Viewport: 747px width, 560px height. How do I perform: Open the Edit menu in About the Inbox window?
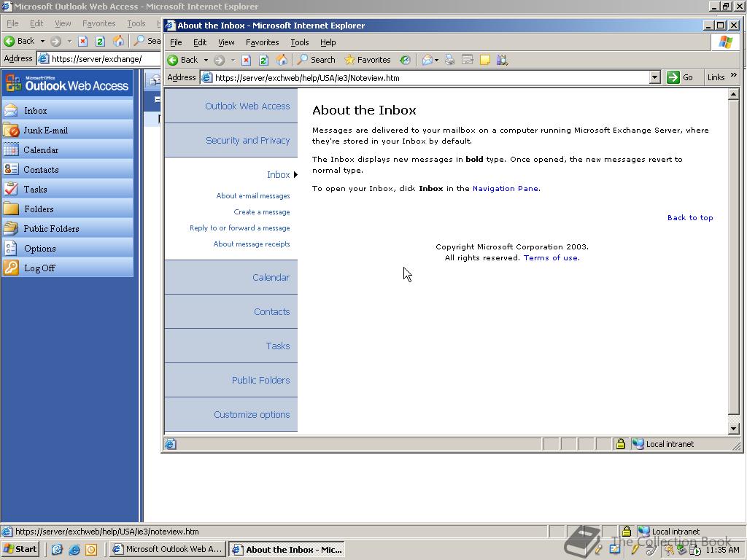pos(200,42)
